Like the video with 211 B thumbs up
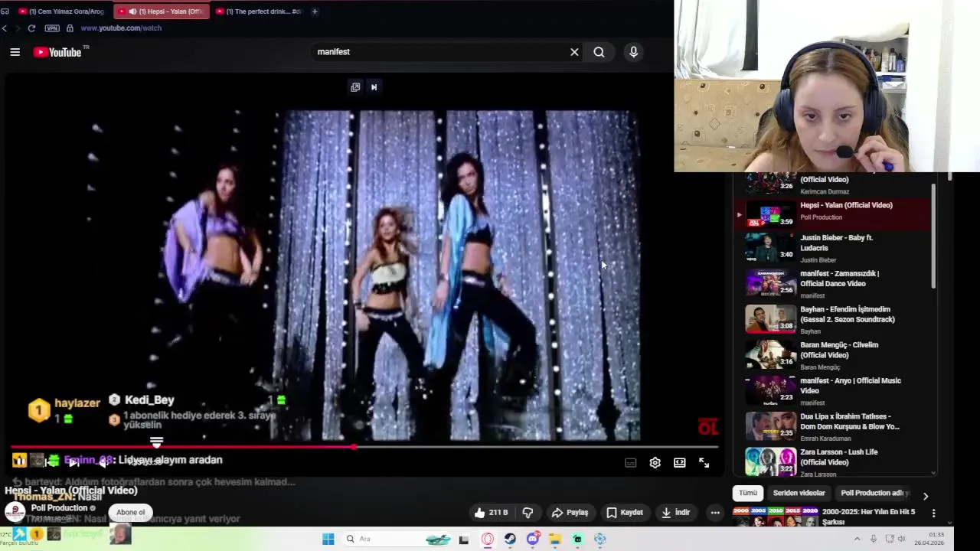 tap(491, 513)
